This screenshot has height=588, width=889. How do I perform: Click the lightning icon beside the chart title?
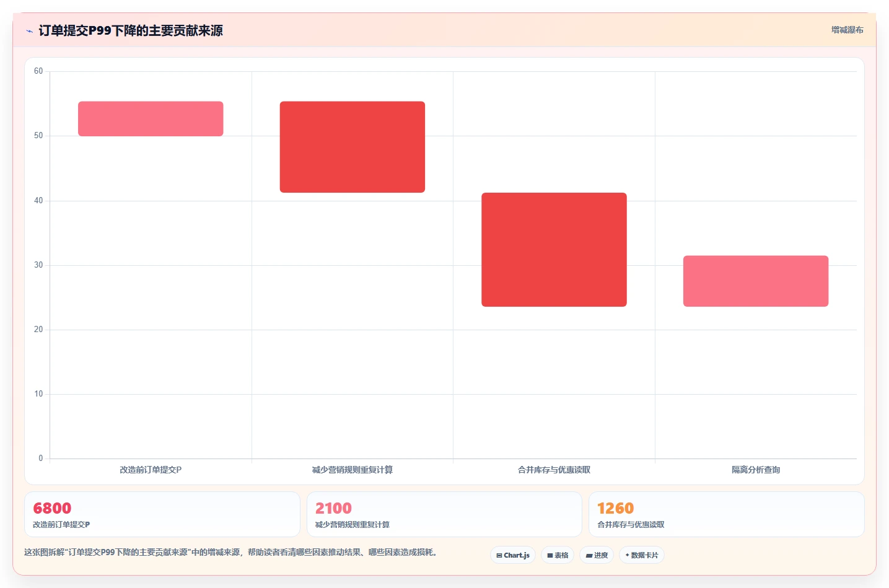[x=29, y=31]
